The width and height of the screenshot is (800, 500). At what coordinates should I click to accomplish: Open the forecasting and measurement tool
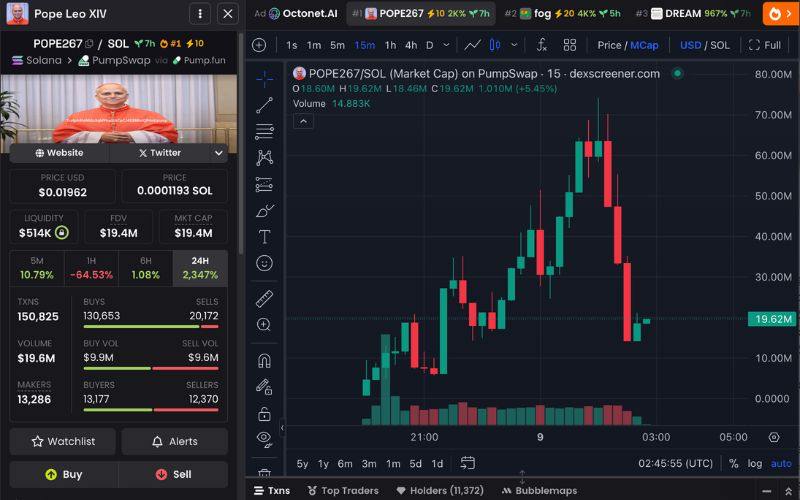point(264,184)
